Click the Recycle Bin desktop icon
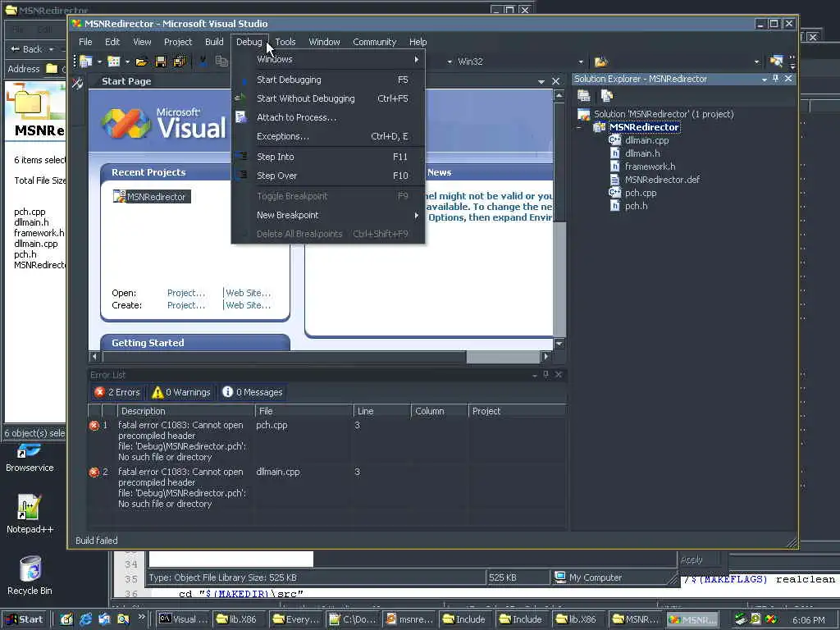 point(30,575)
